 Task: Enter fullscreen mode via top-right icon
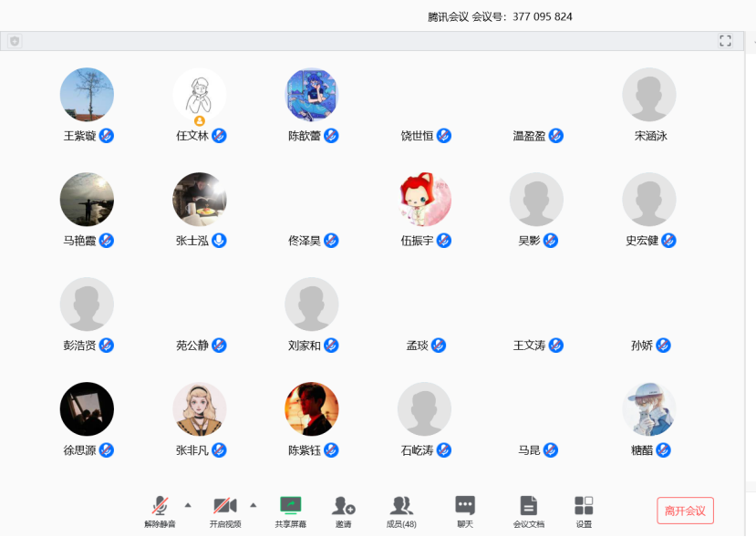point(726,41)
